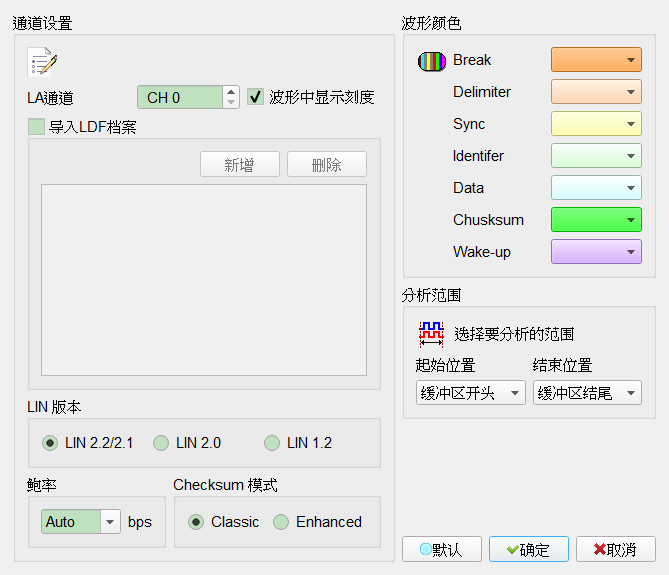Open 起始位置 缓冲区开头 dropdown
Viewport: 669px width, 575px height.
(x=471, y=392)
